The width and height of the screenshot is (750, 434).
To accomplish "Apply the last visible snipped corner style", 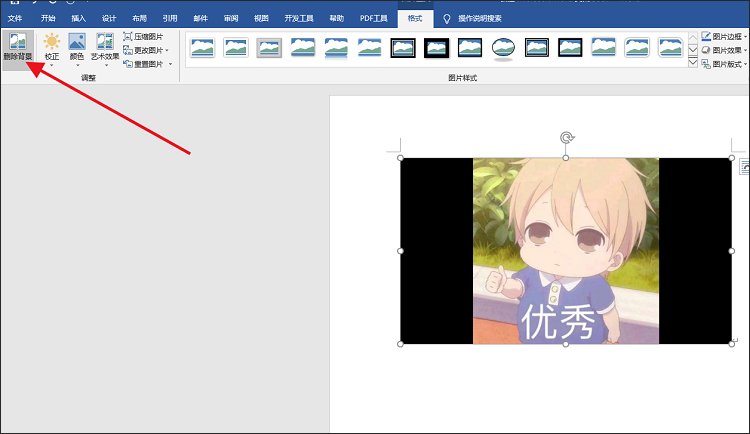I will coord(671,48).
